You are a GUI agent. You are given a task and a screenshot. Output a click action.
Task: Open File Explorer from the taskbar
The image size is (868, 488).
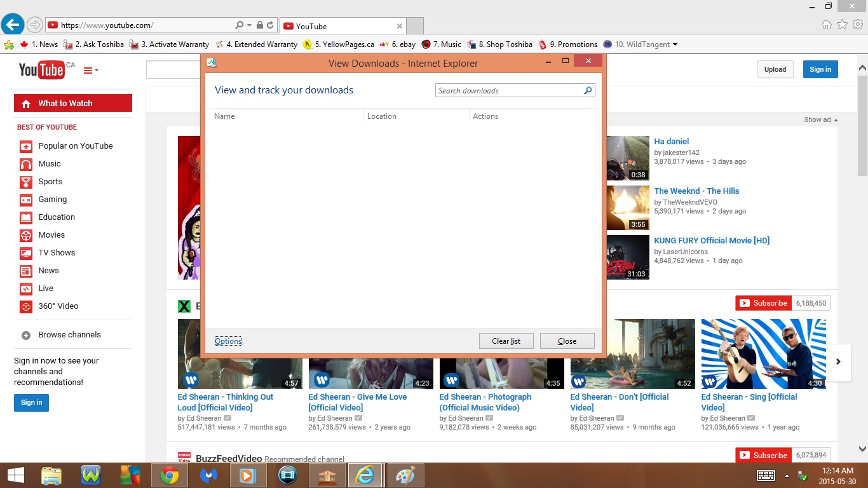coord(51,475)
